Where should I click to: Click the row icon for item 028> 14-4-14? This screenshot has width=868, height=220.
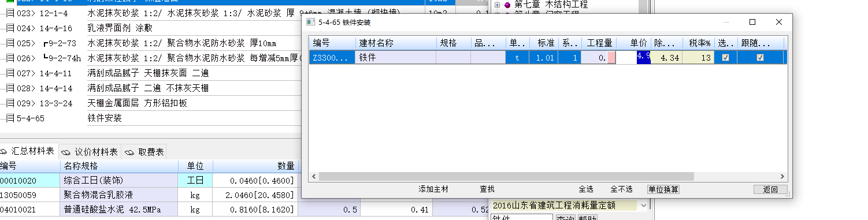[10, 88]
